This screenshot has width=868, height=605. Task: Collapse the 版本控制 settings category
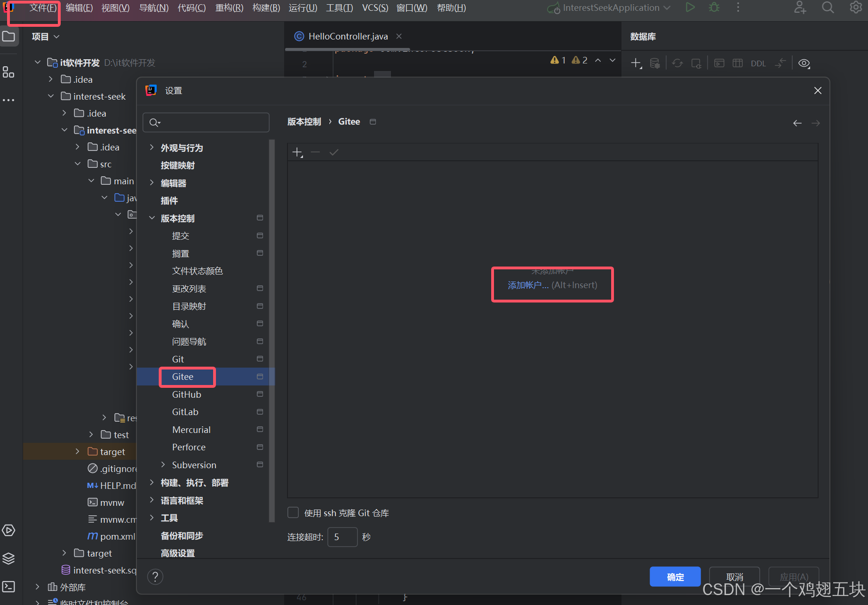coord(151,218)
